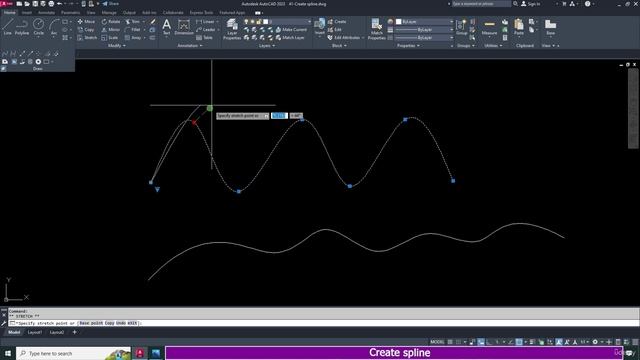Screen dimensions: 640x360
Task: Expand the Utilities panel dropdown
Action: 493,46
